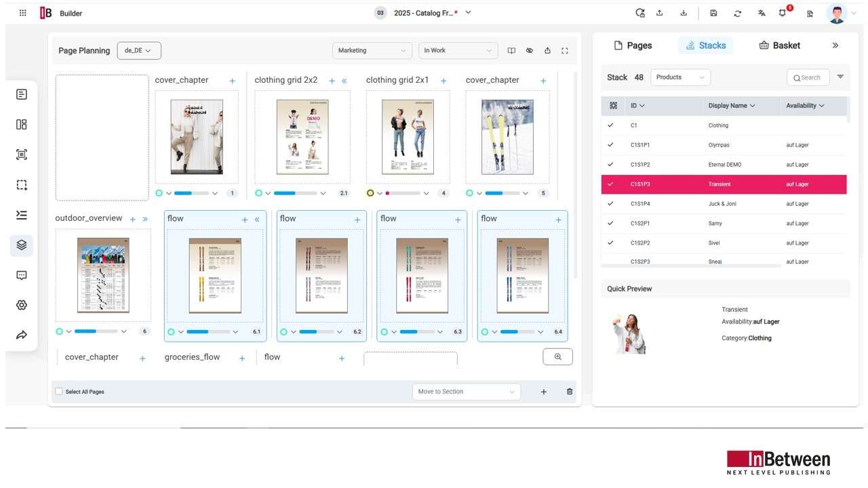Open the app launcher grid icon
This screenshot has width=868, height=488.
click(x=23, y=13)
